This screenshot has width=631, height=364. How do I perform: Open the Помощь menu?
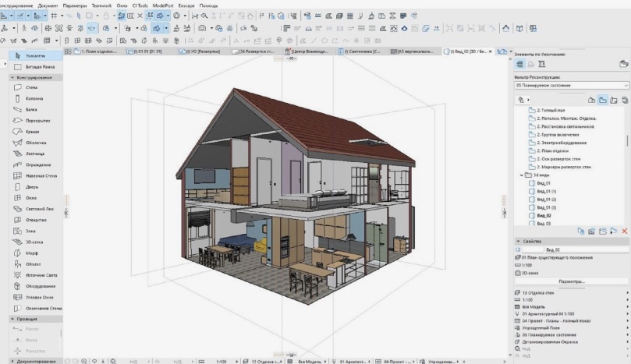208,5
